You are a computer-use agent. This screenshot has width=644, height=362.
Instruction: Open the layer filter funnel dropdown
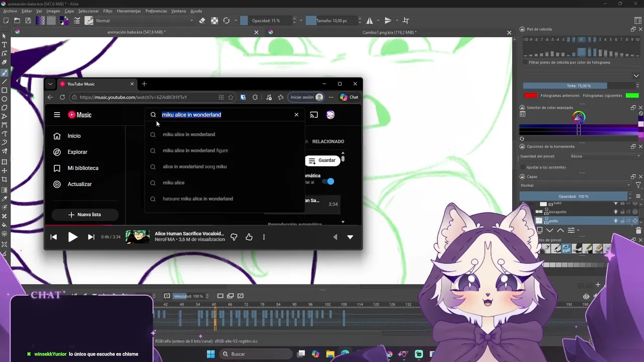tap(638, 185)
